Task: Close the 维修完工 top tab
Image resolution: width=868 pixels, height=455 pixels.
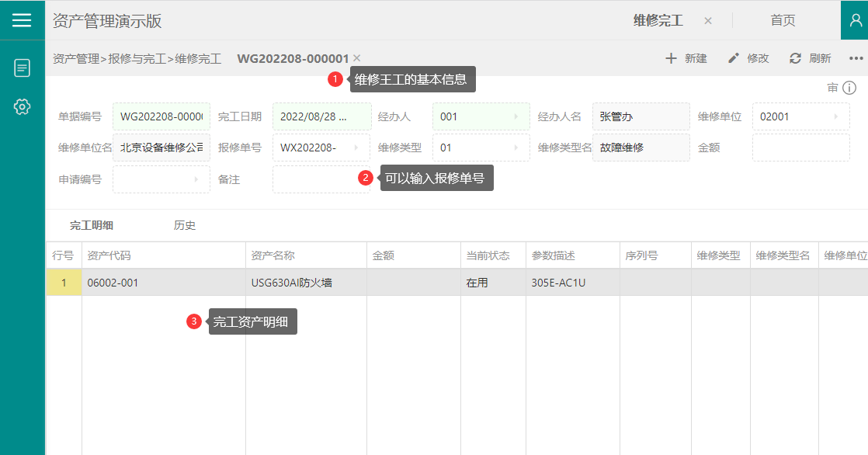Action: (x=707, y=21)
